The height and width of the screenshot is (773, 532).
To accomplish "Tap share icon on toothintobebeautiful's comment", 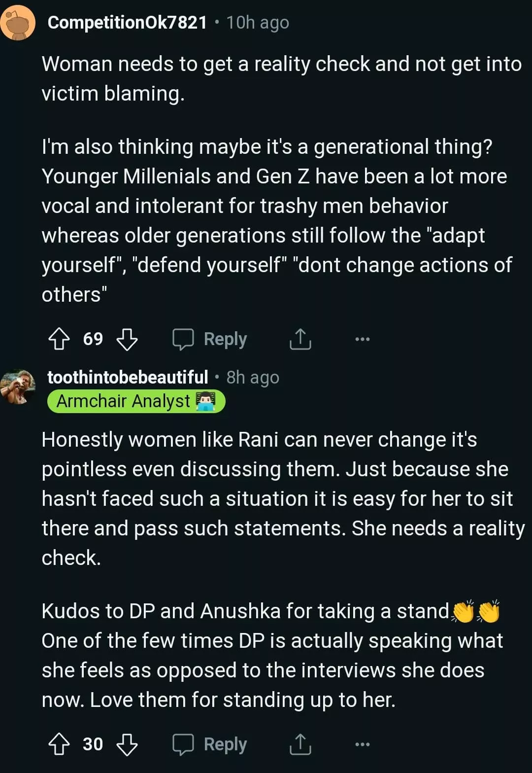I will (300, 744).
